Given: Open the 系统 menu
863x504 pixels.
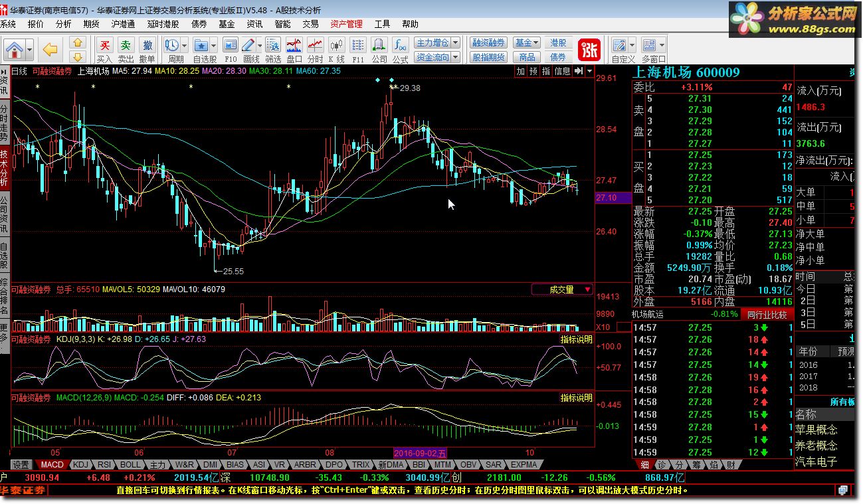Looking at the screenshot, I should [x=8, y=24].
